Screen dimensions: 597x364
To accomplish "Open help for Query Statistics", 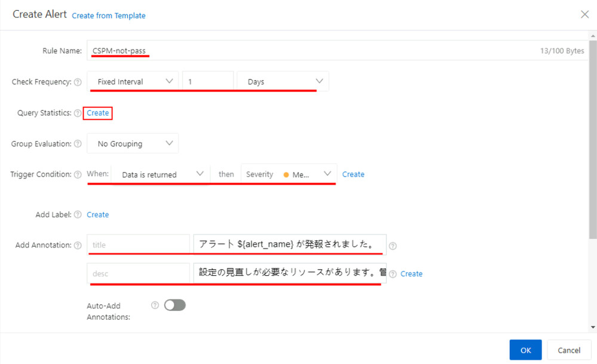I will click(x=78, y=113).
